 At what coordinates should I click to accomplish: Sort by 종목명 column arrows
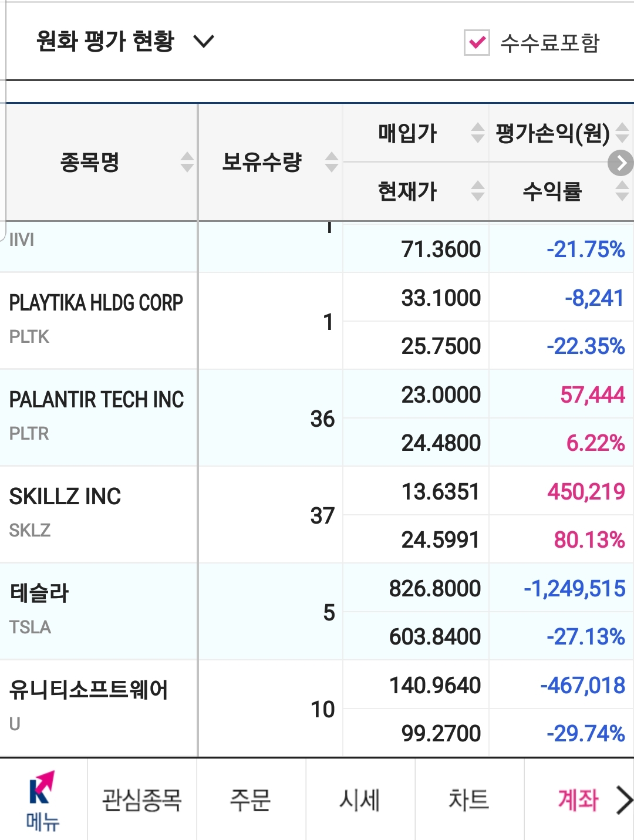point(187,162)
